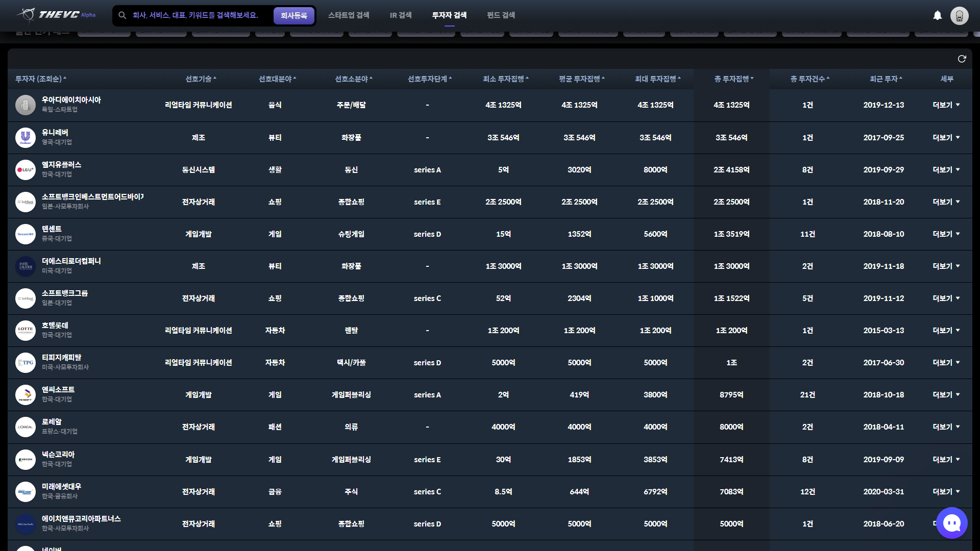Sort by 총 투자건수 column
Screen dimensions: 980x551
point(810,79)
